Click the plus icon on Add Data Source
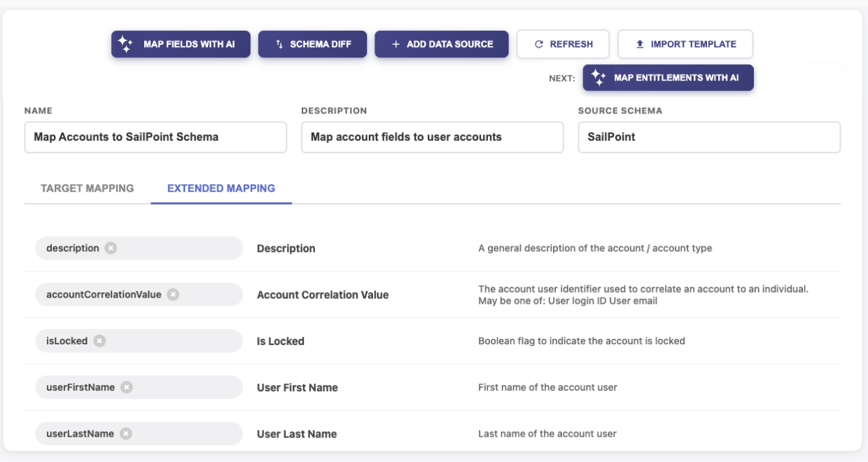This screenshot has height=462, width=868. 395,44
